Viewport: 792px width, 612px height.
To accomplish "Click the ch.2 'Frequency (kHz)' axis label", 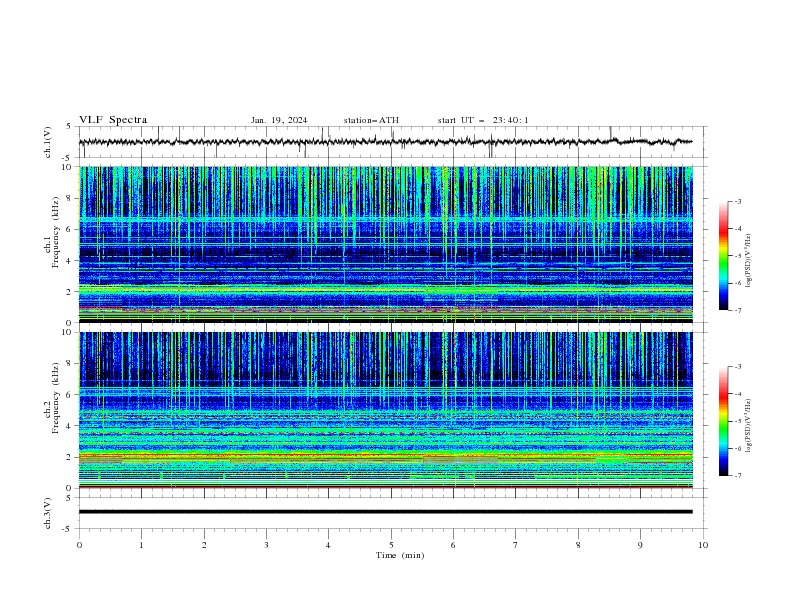I will click(56, 397).
